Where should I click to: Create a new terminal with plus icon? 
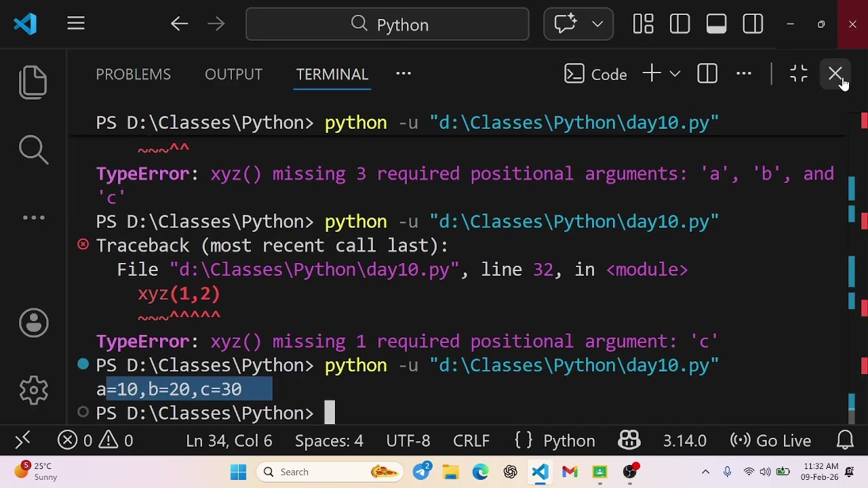pyautogui.click(x=652, y=74)
